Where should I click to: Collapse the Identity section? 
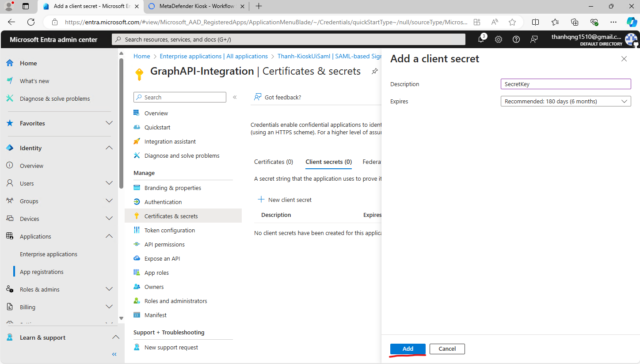109,148
